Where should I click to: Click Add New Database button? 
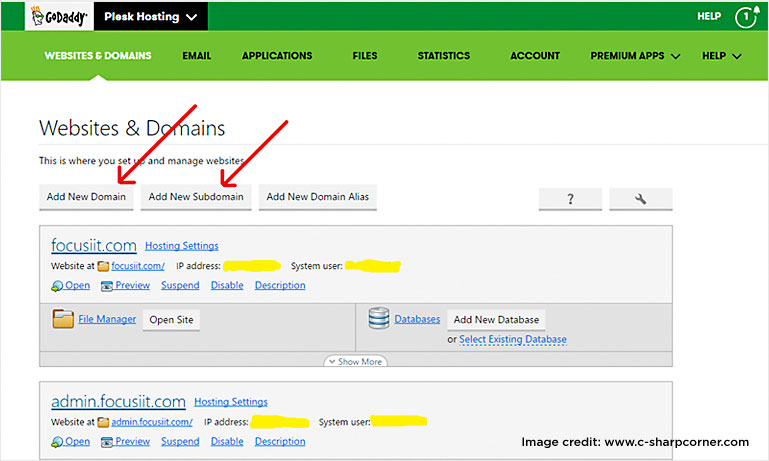coord(496,320)
